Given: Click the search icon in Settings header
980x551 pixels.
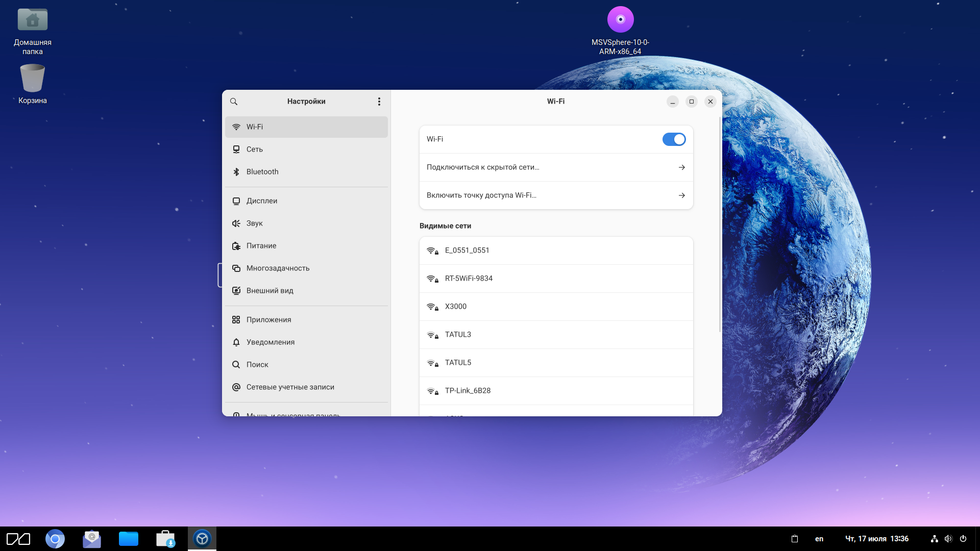Looking at the screenshot, I should click(234, 102).
